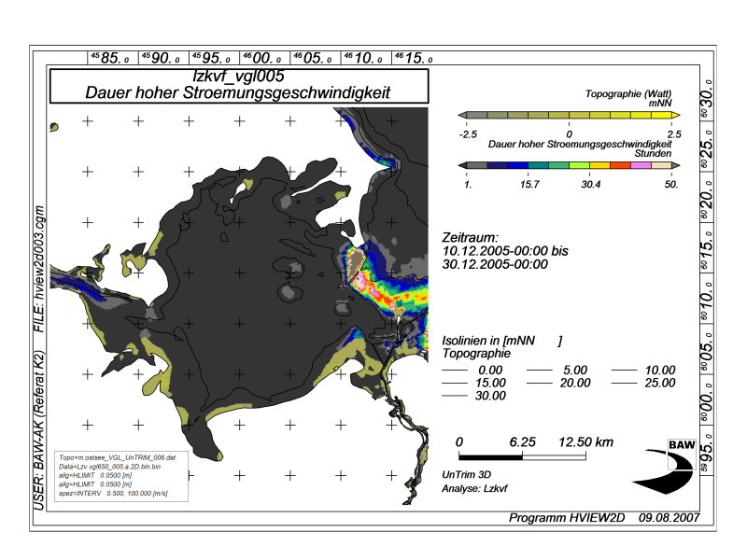This screenshot has width=747, height=560.
Task: Click the 6015.0 northing label on right
Action: tap(708, 247)
